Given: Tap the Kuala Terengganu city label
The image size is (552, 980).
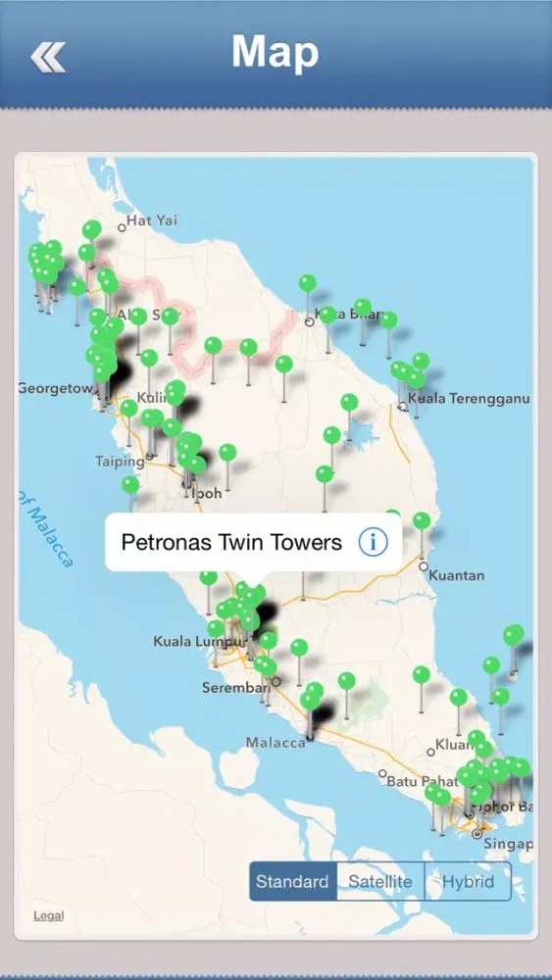Looking at the screenshot, I should (x=469, y=398).
